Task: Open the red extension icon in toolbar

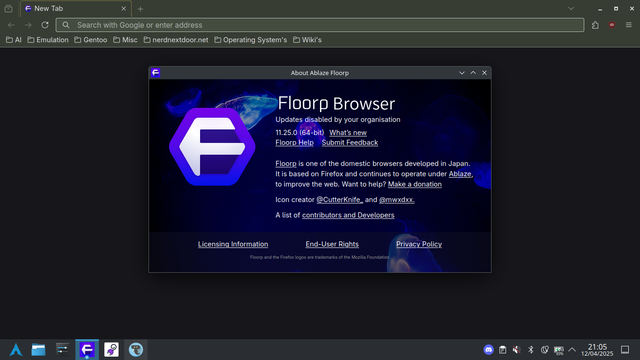Action: tap(612, 25)
